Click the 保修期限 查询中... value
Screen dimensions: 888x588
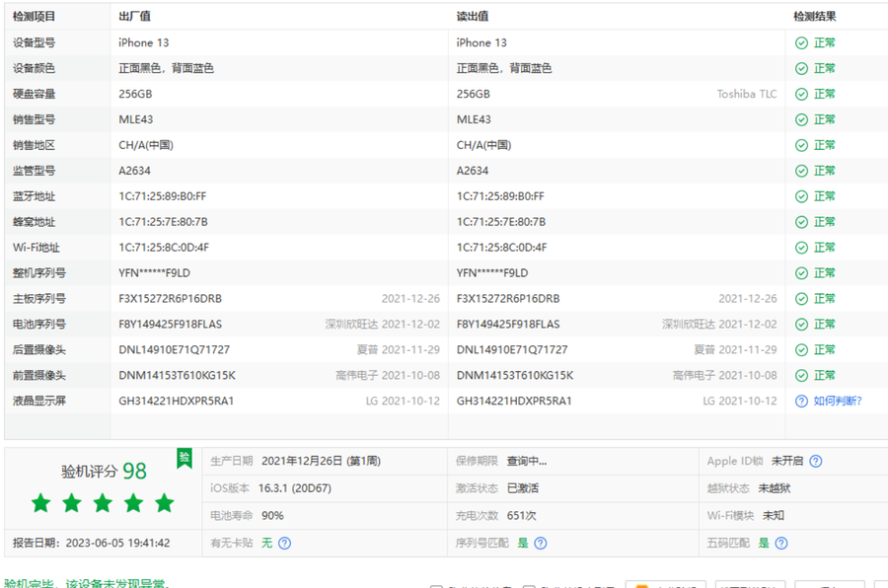pos(526,461)
